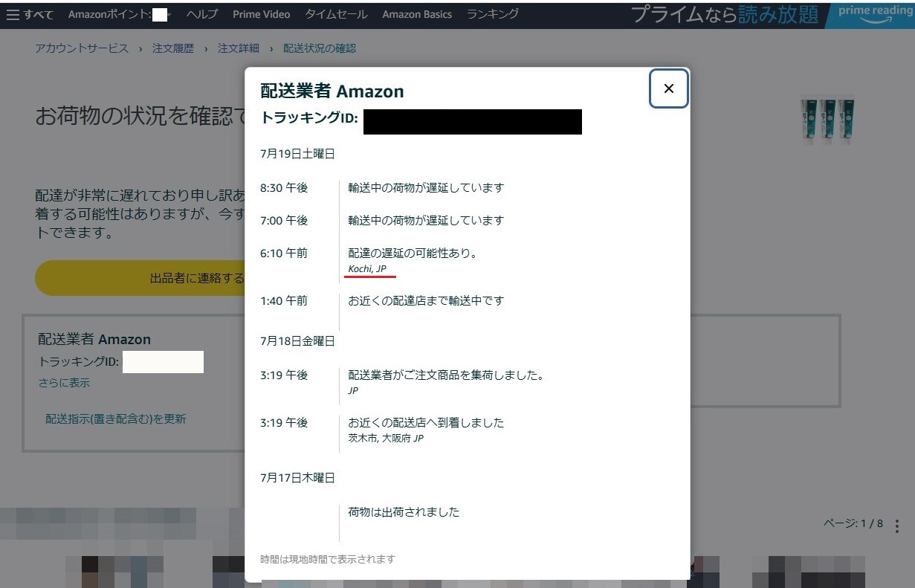This screenshot has height=588, width=915.
Task: Click the 7月19日土曜日 date heading
Action: pos(297,154)
